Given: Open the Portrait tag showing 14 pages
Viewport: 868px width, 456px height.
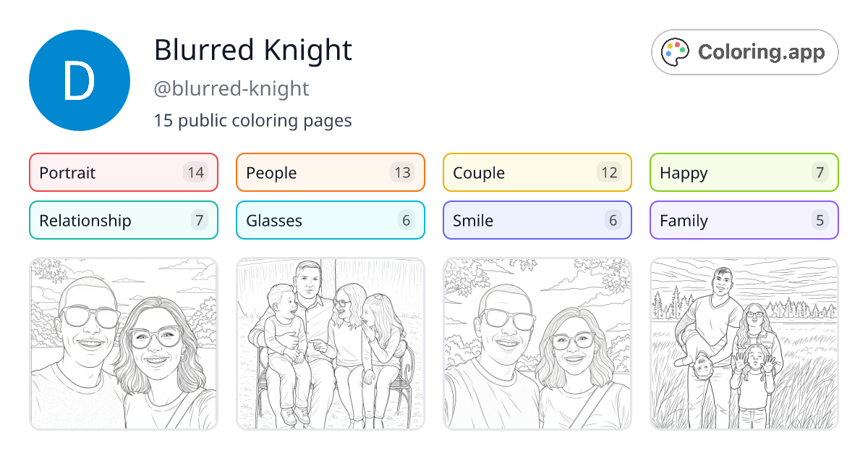Looking at the screenshot, I should 123,172.
